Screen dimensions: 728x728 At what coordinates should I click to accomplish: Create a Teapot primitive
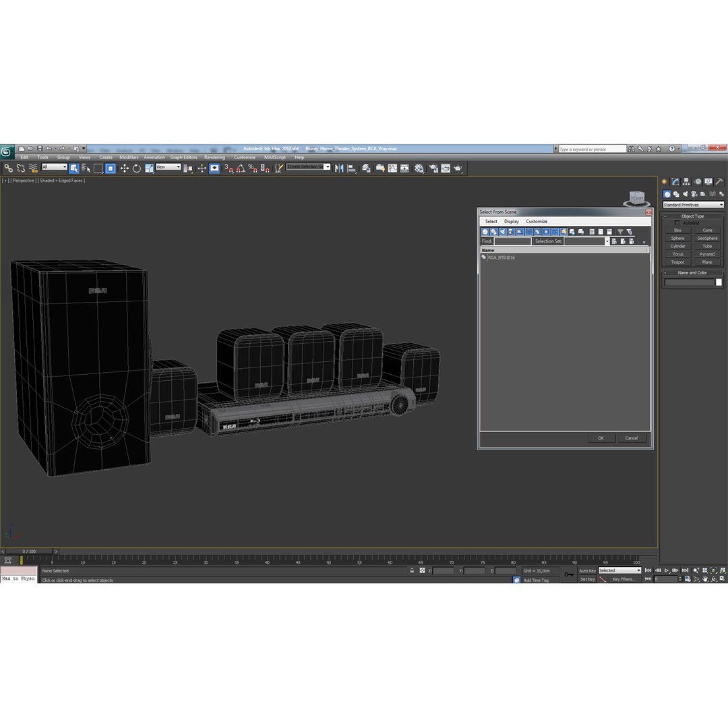tap(677, 262)
